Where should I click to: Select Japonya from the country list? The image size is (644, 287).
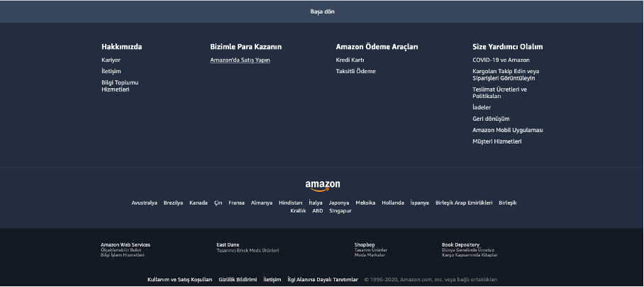click(339, 202)
